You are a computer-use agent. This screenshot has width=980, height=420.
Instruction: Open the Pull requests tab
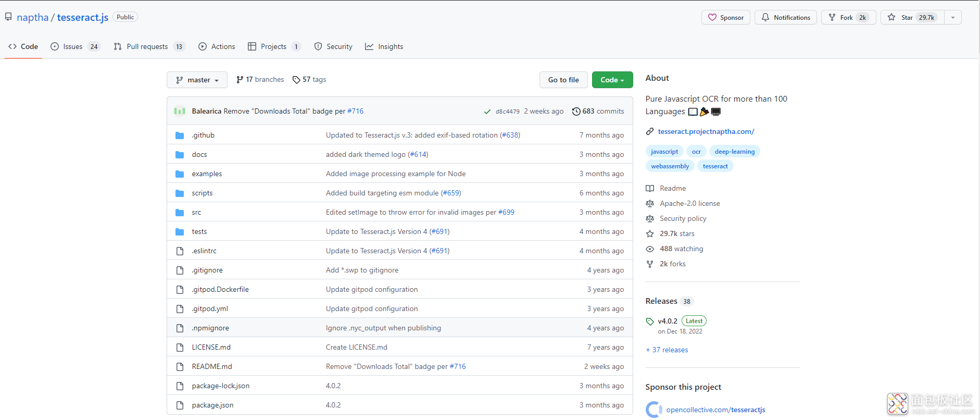click(149, 46)
